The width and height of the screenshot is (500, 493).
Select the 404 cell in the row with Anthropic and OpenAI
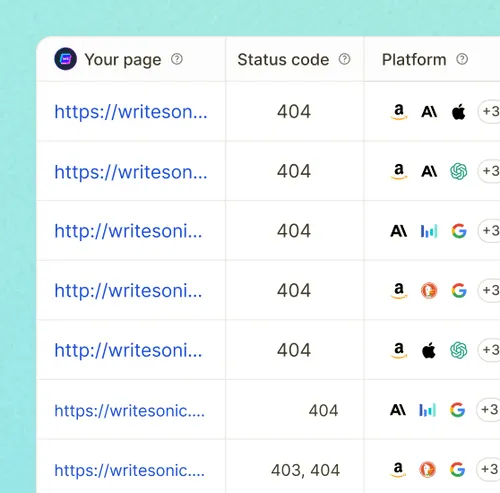(x=294, y=171)
